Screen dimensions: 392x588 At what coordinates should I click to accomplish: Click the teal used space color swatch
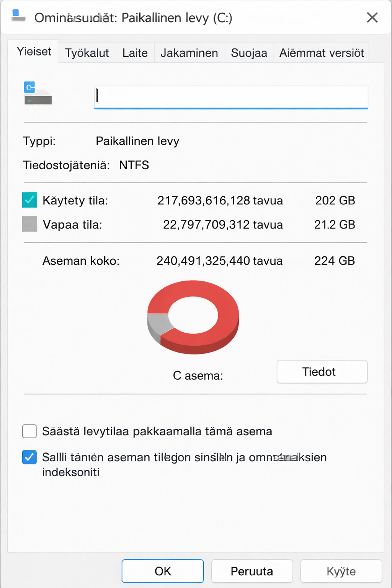(x=29, y=200)
